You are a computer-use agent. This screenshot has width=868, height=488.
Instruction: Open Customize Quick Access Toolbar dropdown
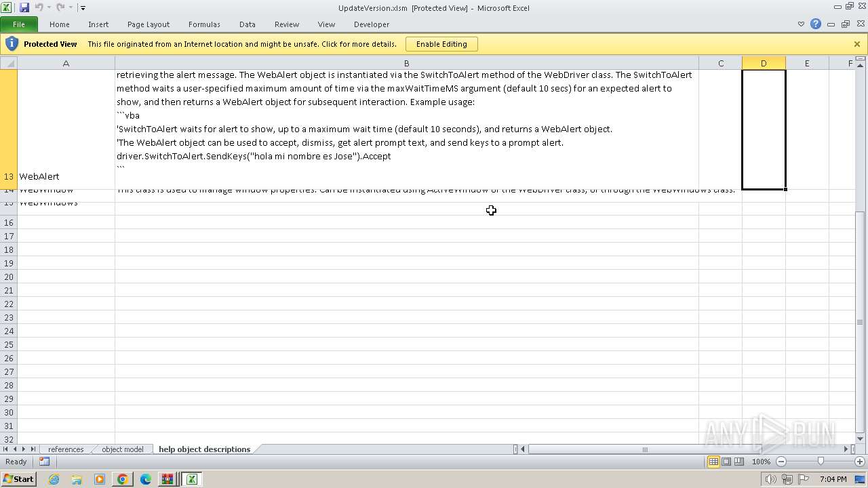point(83,8)
